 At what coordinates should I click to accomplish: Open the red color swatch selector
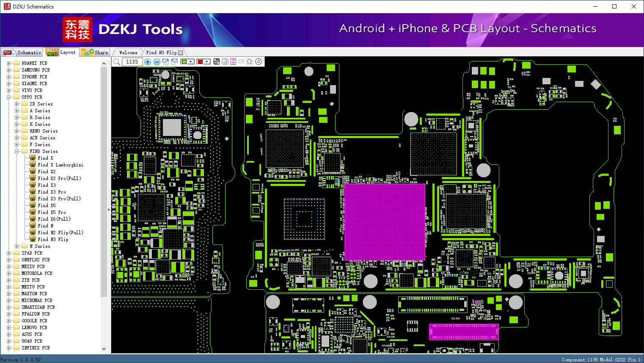click(x=204, y=62)
